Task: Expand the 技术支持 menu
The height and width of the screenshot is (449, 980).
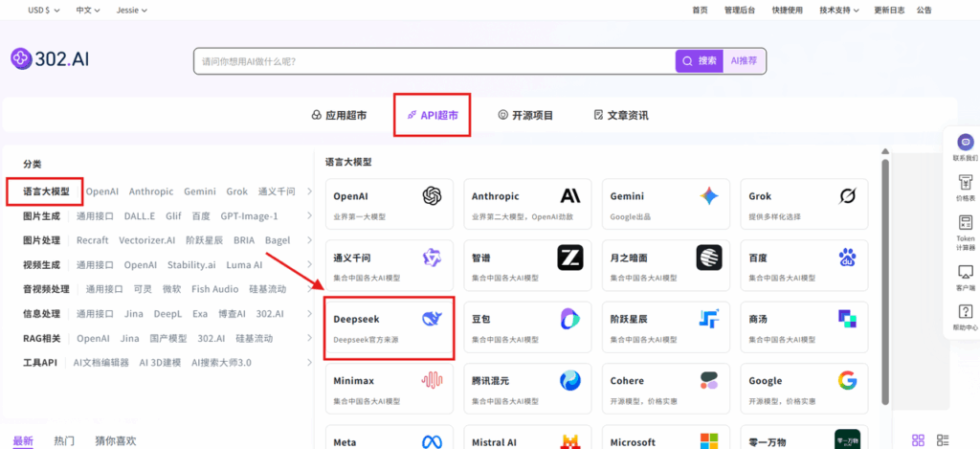Action: click(838, 10)
